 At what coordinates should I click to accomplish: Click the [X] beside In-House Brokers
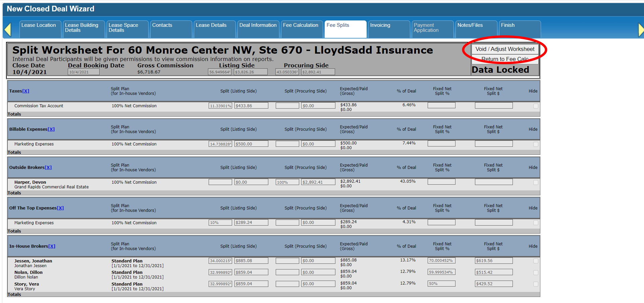tap(52, 246)
